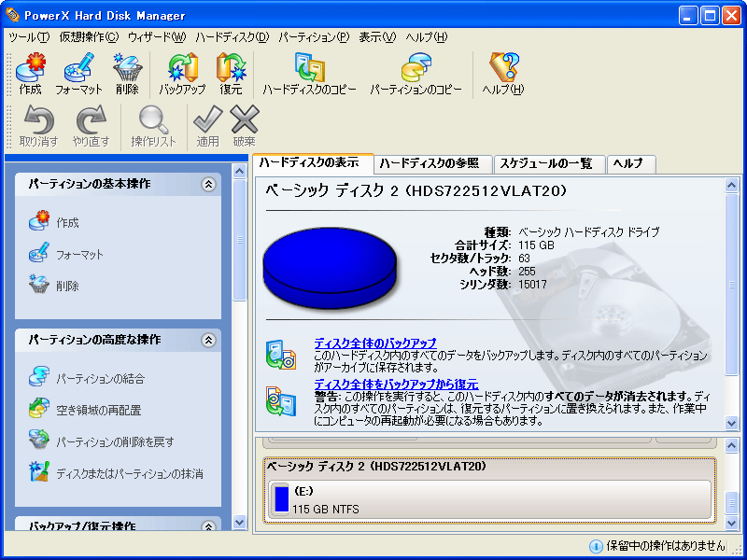
Task: Click the 復元 (Restore) toolbar icon
Action: (231, 74)
